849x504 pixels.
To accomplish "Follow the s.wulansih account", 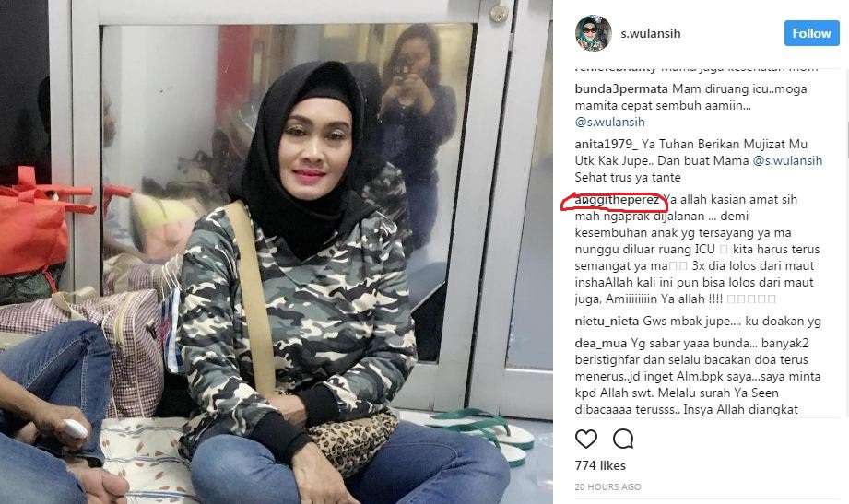I will [x=811, y=33].
